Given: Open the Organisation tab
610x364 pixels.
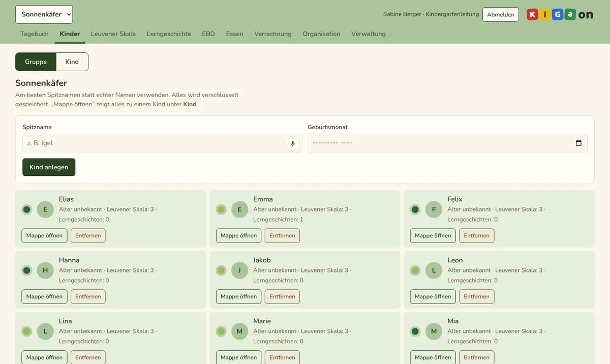Looking at the screenshot, I should click(321, 34).
